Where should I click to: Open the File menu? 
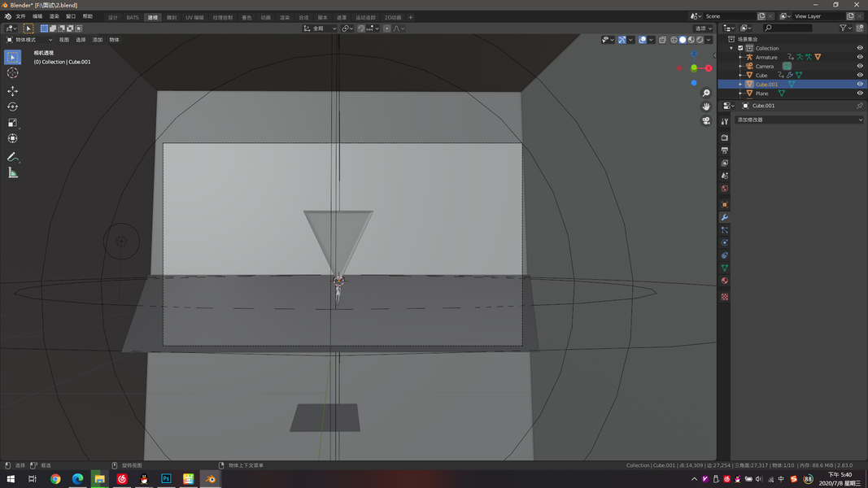pos(20,16)
